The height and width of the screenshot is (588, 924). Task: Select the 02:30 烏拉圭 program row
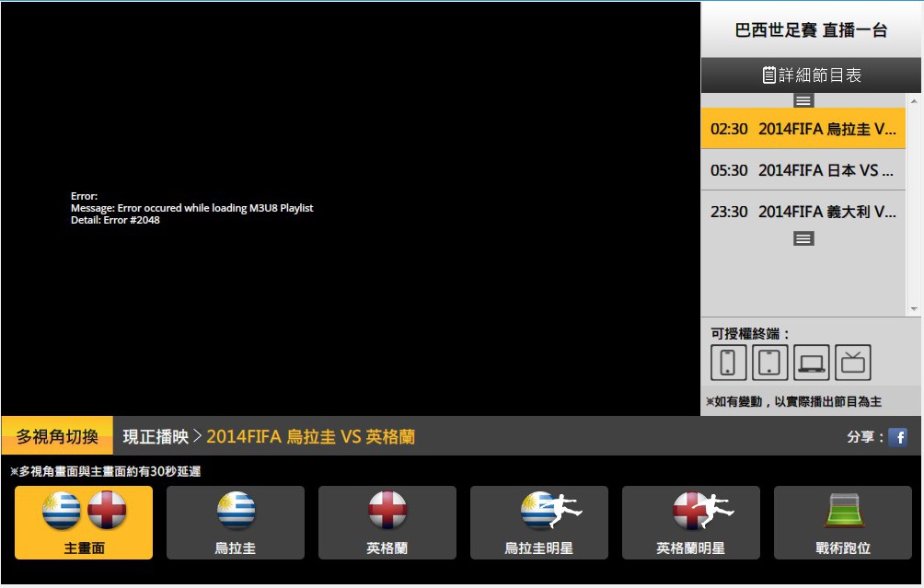click(803, 129)
